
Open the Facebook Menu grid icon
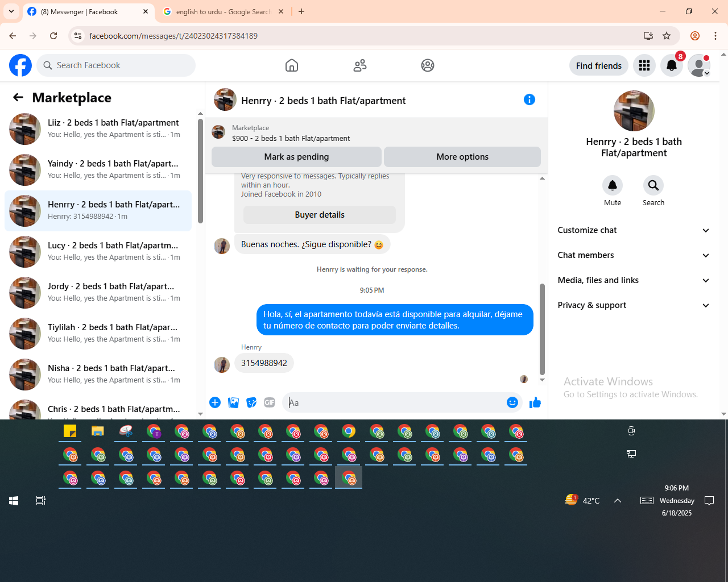(x=644, y=65)
